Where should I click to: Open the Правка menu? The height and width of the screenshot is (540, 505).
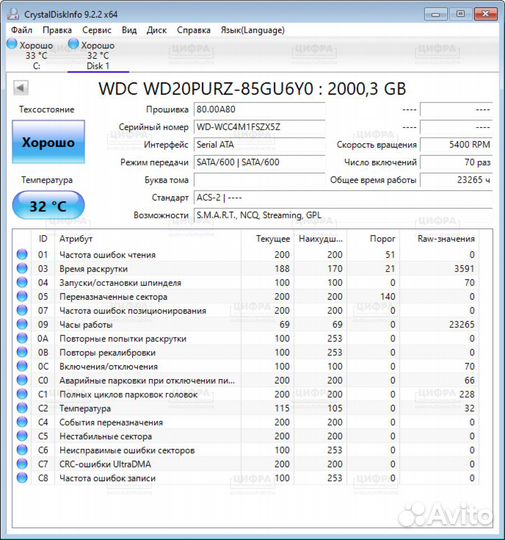click(57, 30)
